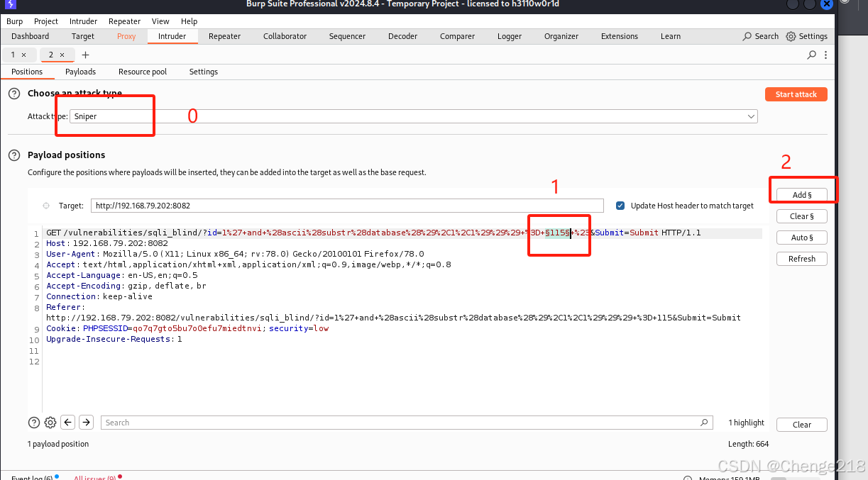
Task: Click the Auto § button
Action: coord(802,238)
